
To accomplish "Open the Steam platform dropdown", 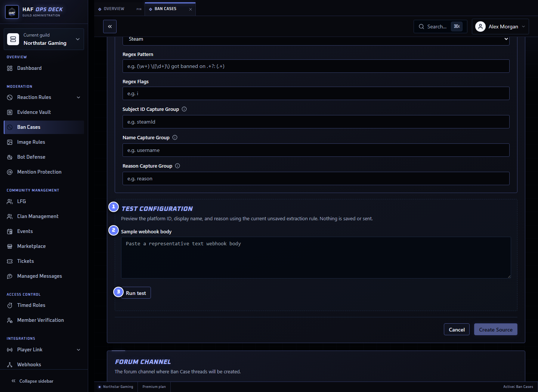I will (316, 39).
